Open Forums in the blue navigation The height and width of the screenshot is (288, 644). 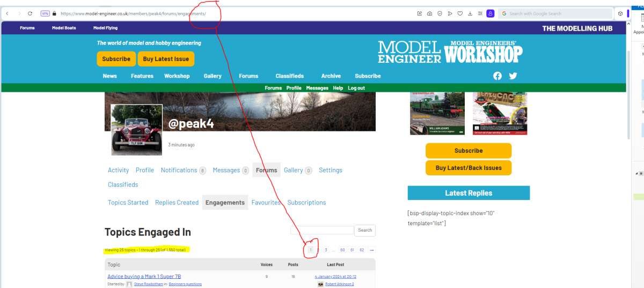pos(248,76)
